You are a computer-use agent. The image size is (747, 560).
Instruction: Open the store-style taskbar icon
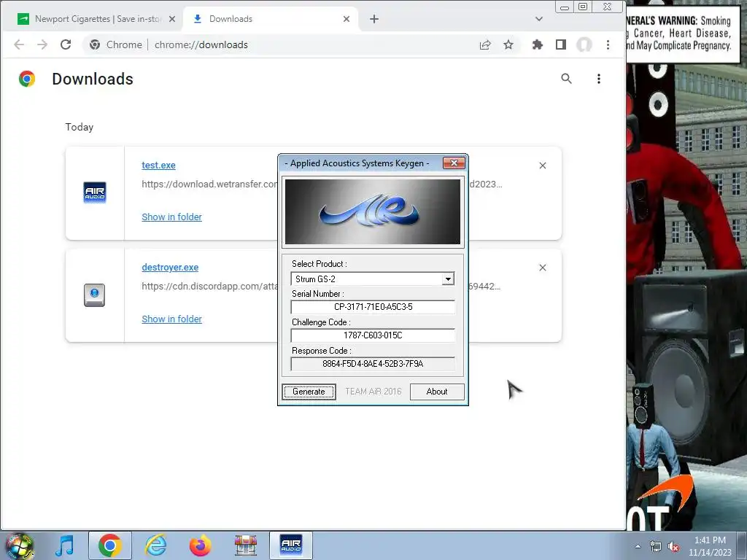coord(246,545)
